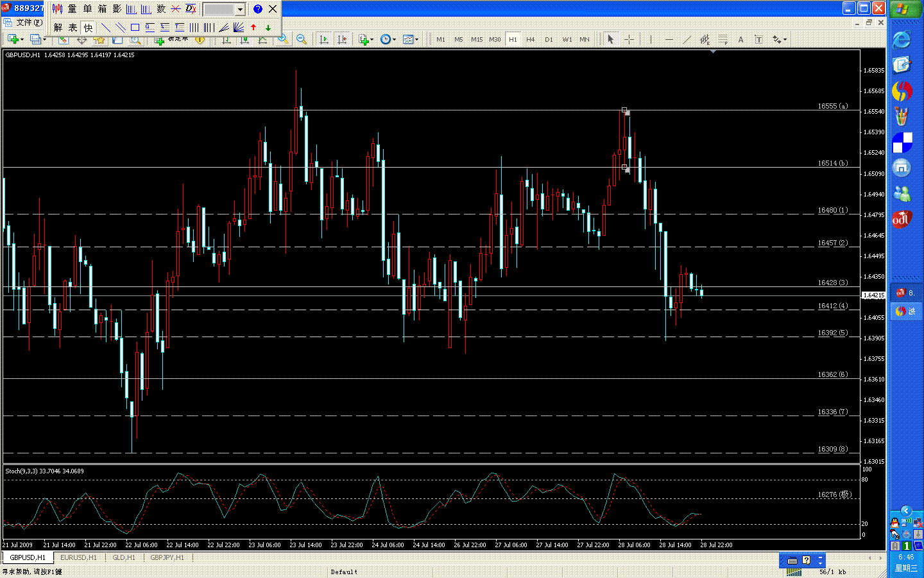Click the 单 button in floating toolbar
This screenshot has height=578, width=924.
coord(87,9)
